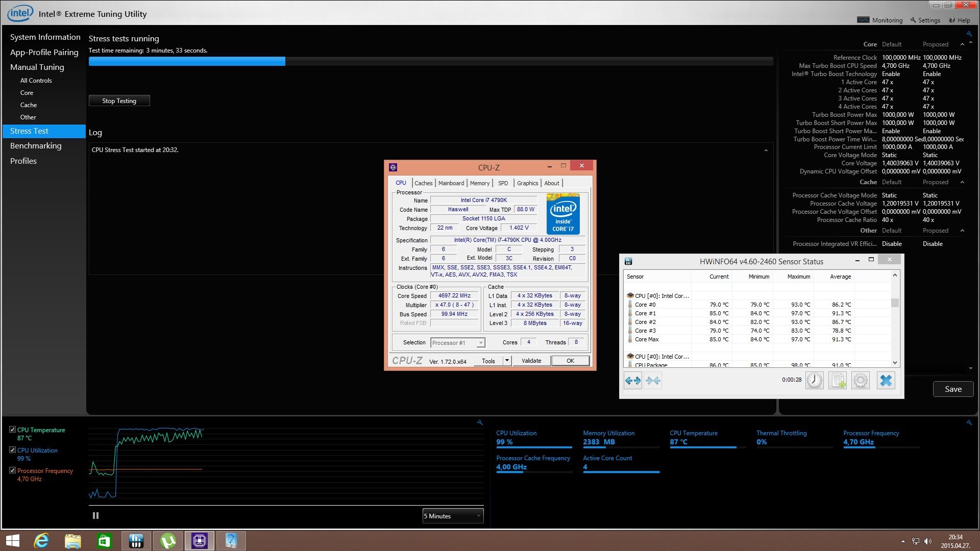Click CPU-Z Validate button
Viewport: 980px width, 551px height.
pos(531,361)
